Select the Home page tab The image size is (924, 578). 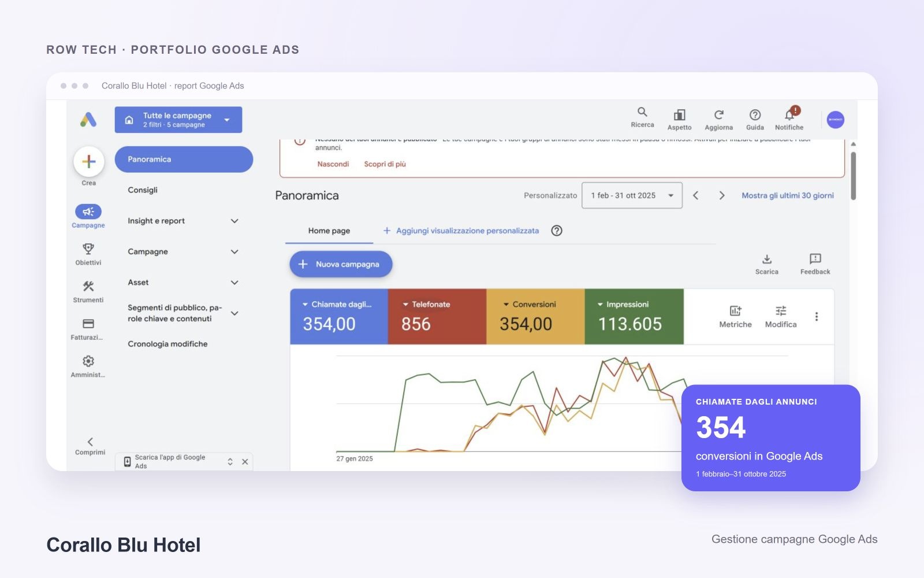coord(329,231)
